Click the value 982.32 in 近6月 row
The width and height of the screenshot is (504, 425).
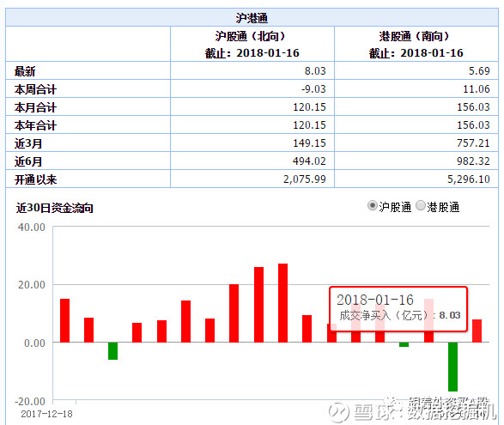click(x=473, y=161)
